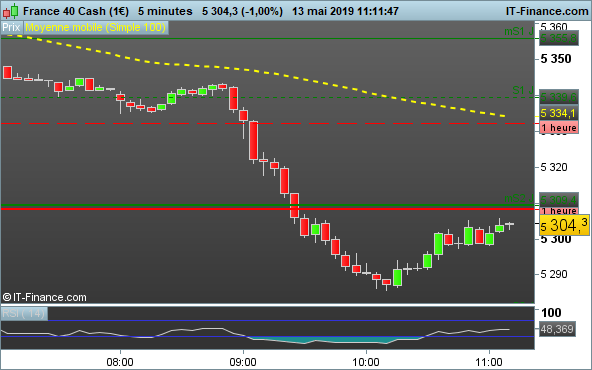Click the current price tag 5 304,3
The height and width of the screenshot is (370, 592).
pos(564,225)
